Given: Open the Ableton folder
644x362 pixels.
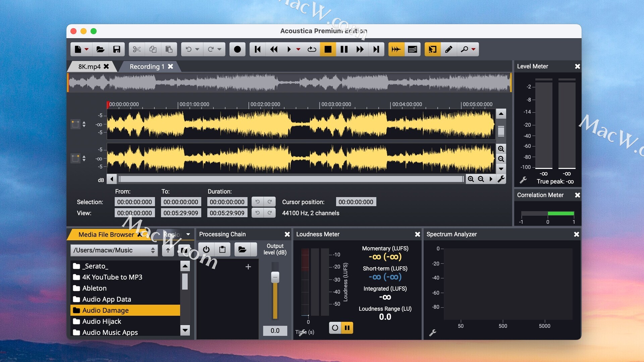Looking at the screenshot, I should [x=125, y=288].
